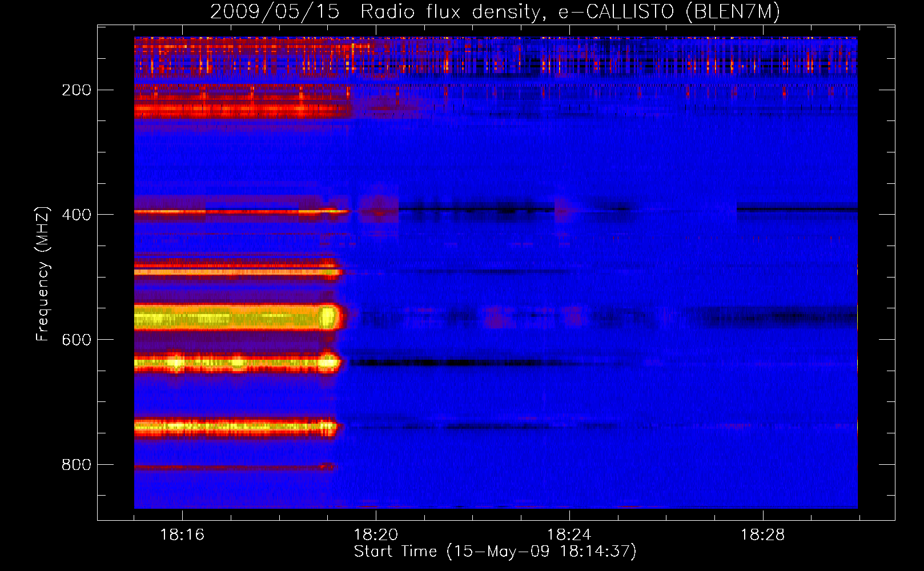
Task: Click the 'Frequency (MHz)' axis label
Action: pos(43,274)
